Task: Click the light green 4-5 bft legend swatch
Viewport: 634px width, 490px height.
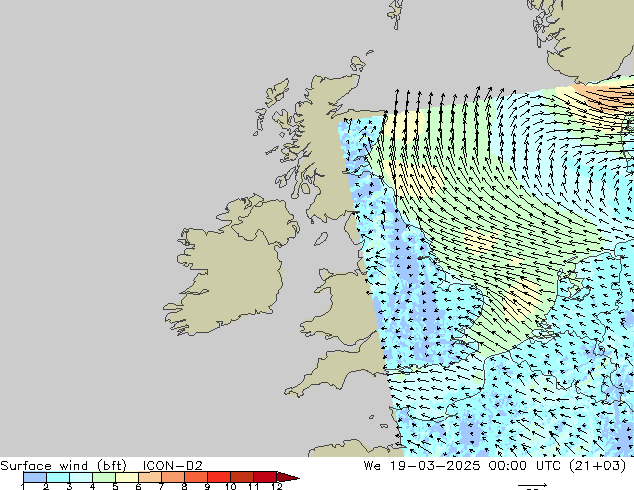Action: coord(104,477)
